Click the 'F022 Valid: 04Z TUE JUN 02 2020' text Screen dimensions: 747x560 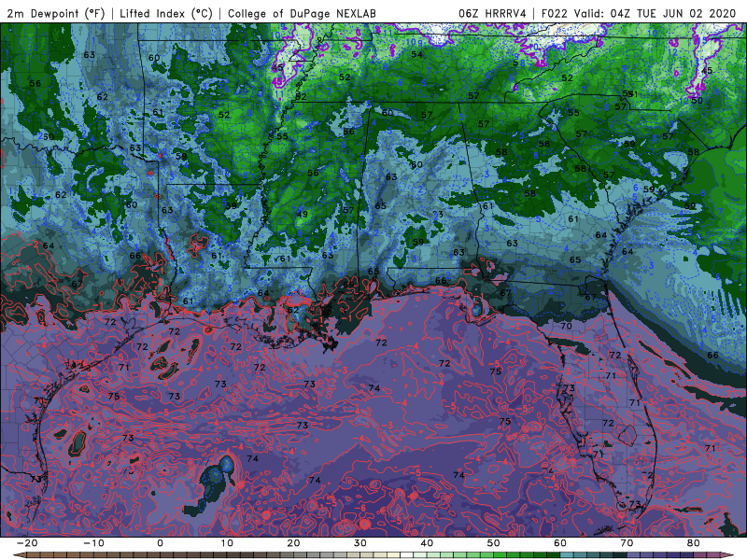[639, 13]
